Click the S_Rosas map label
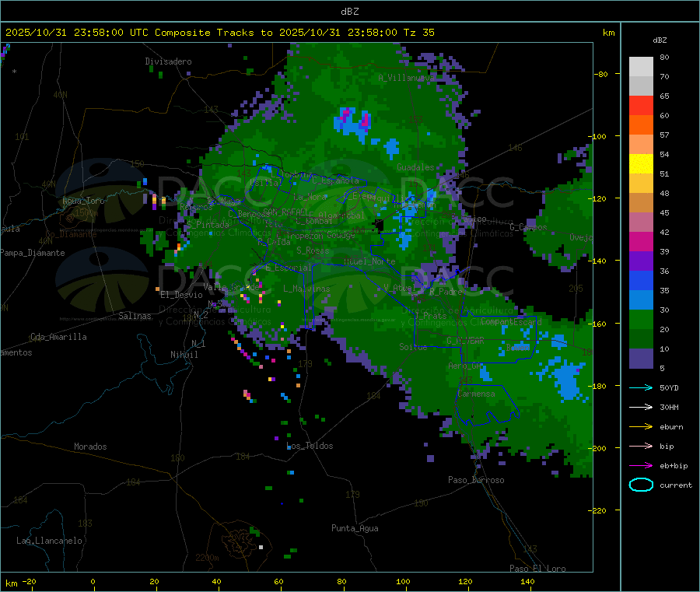Image resolution: width=700 pixels, height=592 pixels. point(313,250)
